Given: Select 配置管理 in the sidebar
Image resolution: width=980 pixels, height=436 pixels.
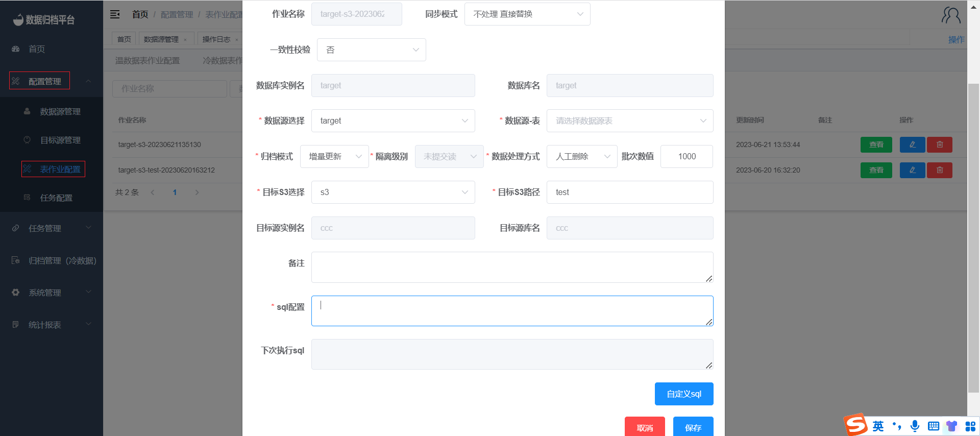Looking at the screenshot, I should coord(44,81).
